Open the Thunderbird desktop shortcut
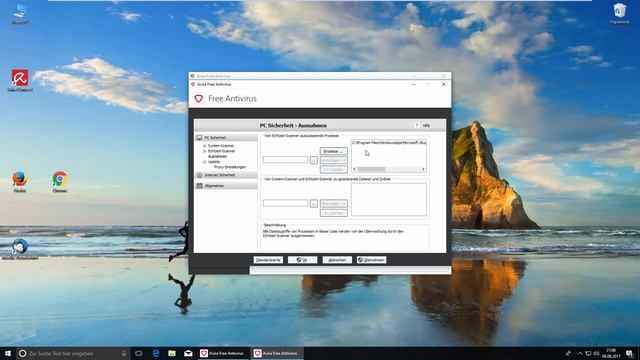This screenshot has height=360, width=640. (20, 249)
